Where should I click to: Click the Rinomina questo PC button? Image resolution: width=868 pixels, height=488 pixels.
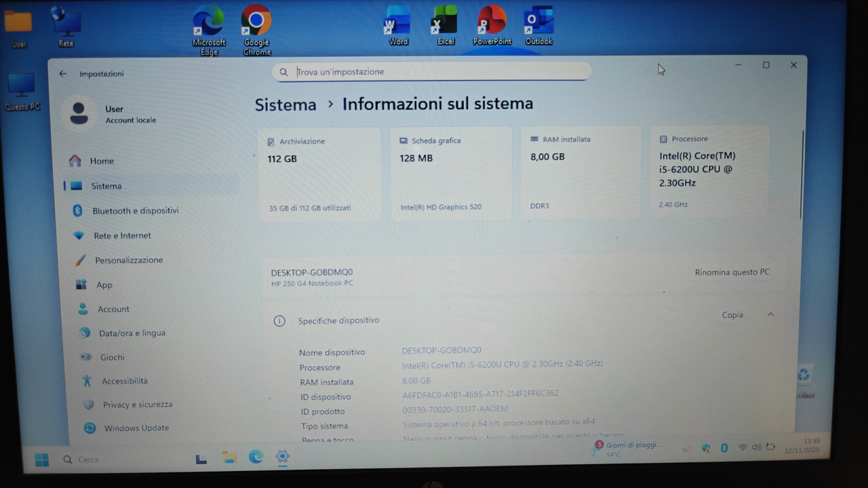point(731,272)
